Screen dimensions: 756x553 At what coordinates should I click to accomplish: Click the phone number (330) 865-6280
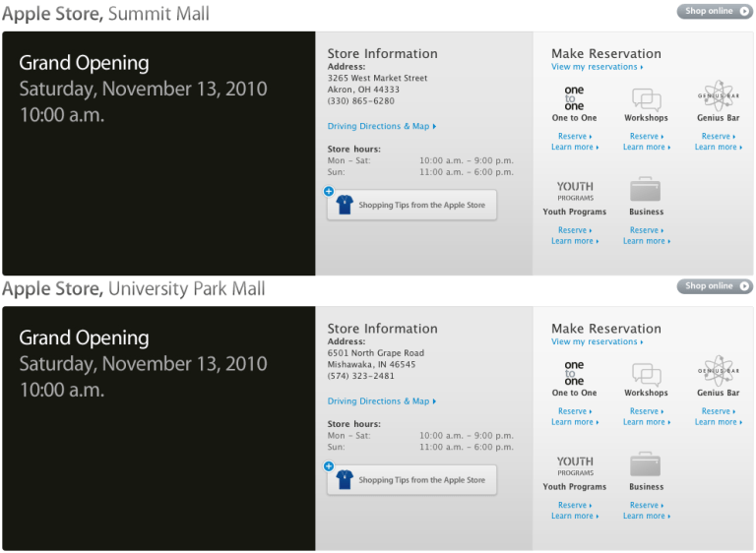(360, 100)
